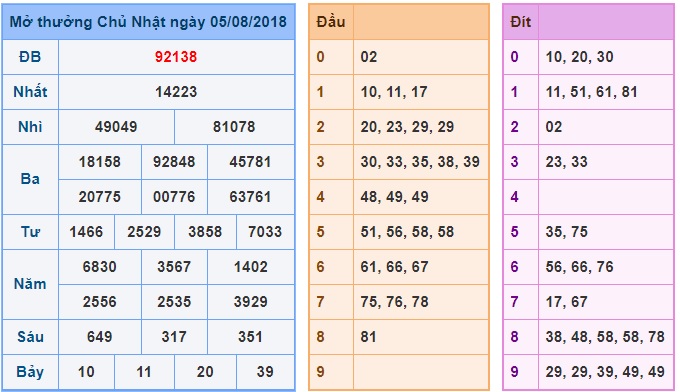Click the Nhì prize number 49049
The width and height of the screenshot is (680, 392).
coord(116,127)
